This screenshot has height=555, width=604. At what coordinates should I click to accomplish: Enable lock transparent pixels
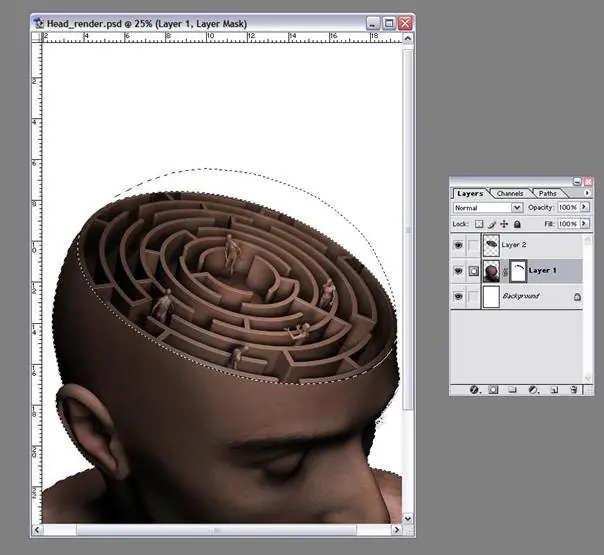tap(479, 224)
